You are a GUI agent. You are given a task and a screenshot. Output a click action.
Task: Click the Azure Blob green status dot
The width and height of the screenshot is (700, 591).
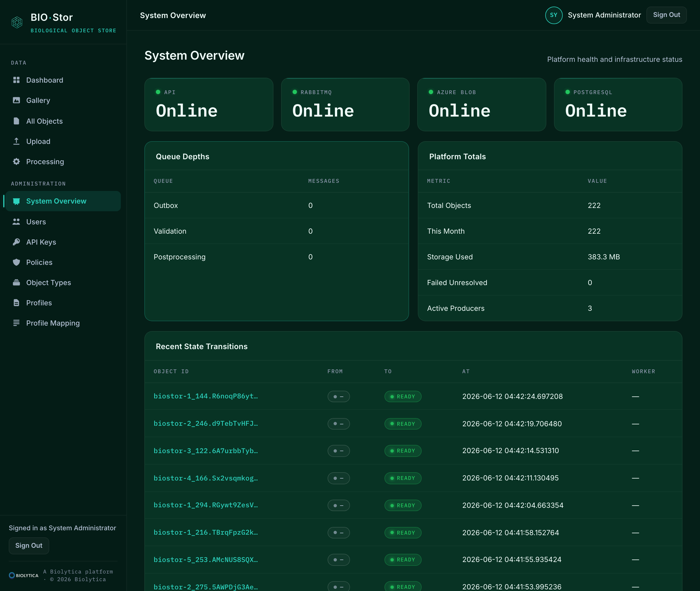pyautogui.click(x=431, y=92)
